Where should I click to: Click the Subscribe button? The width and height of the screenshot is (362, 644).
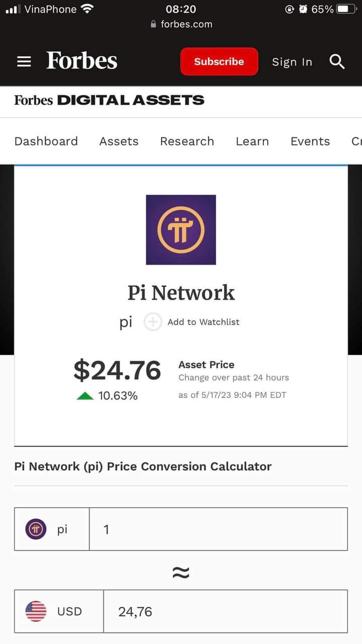coord(219,62)
